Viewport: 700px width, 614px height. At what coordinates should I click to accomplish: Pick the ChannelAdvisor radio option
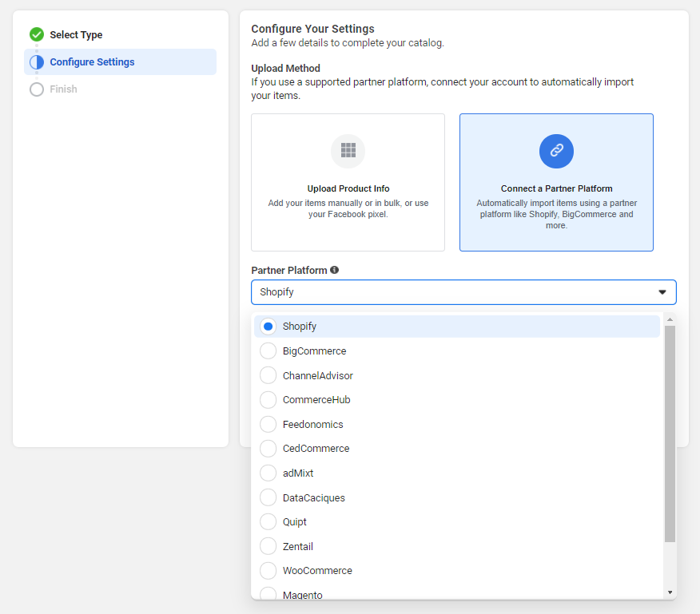[x=268, y=376]
